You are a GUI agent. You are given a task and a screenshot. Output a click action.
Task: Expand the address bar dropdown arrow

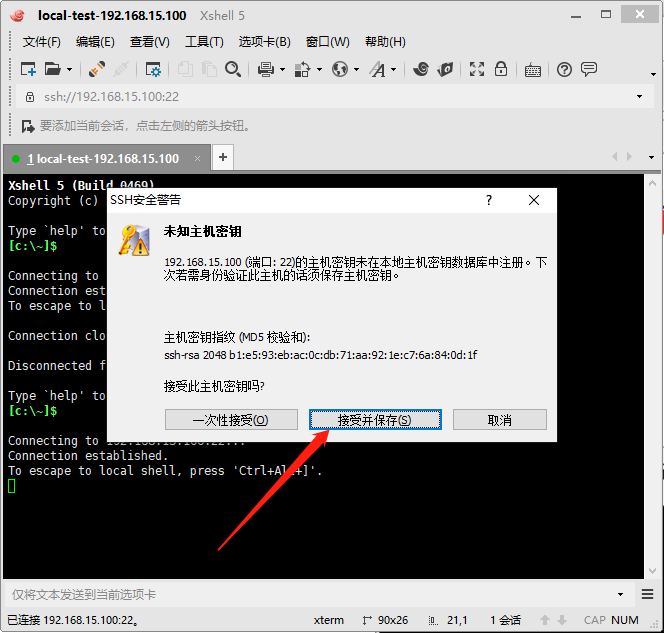pyautogui.click(x=639, y=97)
